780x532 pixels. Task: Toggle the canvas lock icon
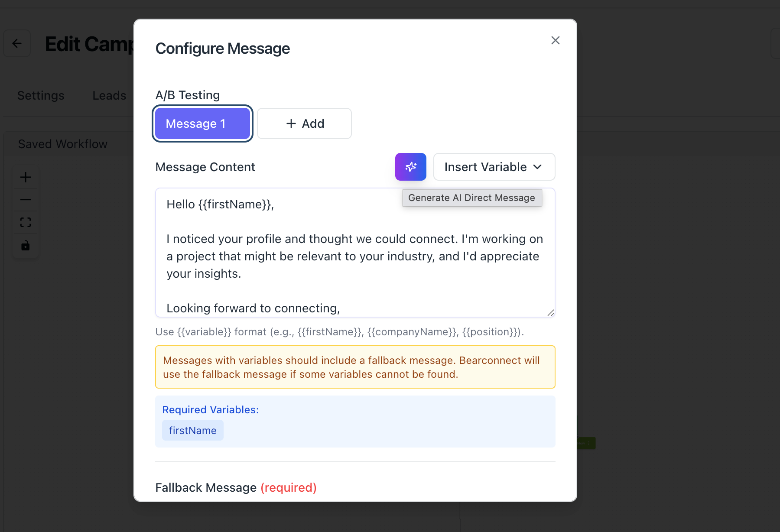point(26,246)
